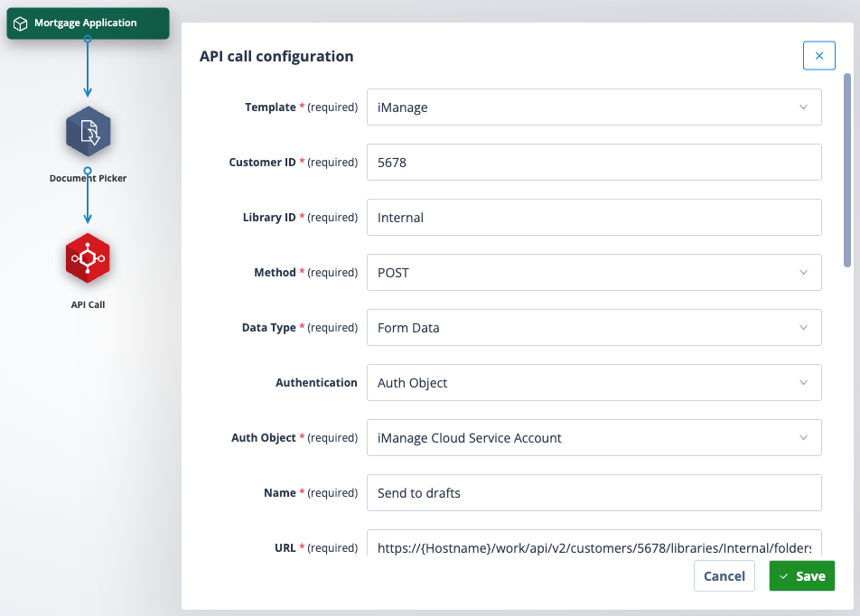Click the URL input field
Screen dimensions: 860x616
coord(594,544)
